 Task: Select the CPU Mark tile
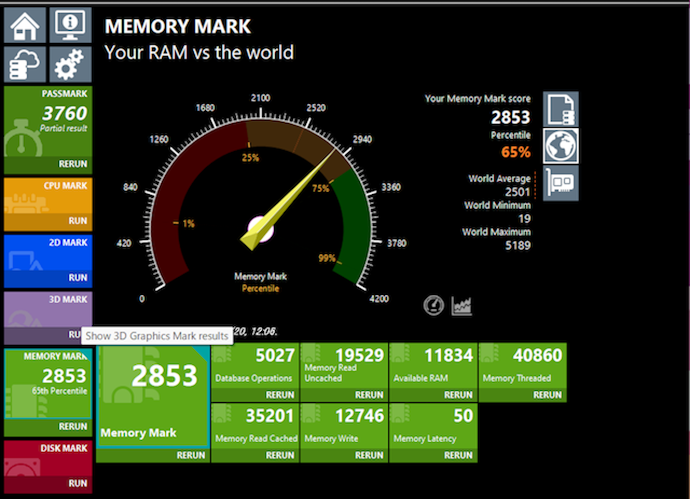pos(48,196)
